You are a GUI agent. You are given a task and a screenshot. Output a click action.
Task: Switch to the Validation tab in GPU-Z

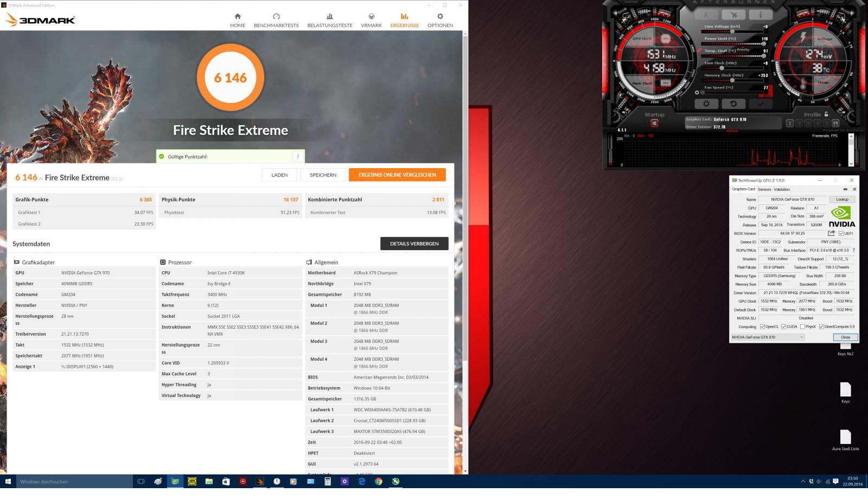tap(782, 189)
